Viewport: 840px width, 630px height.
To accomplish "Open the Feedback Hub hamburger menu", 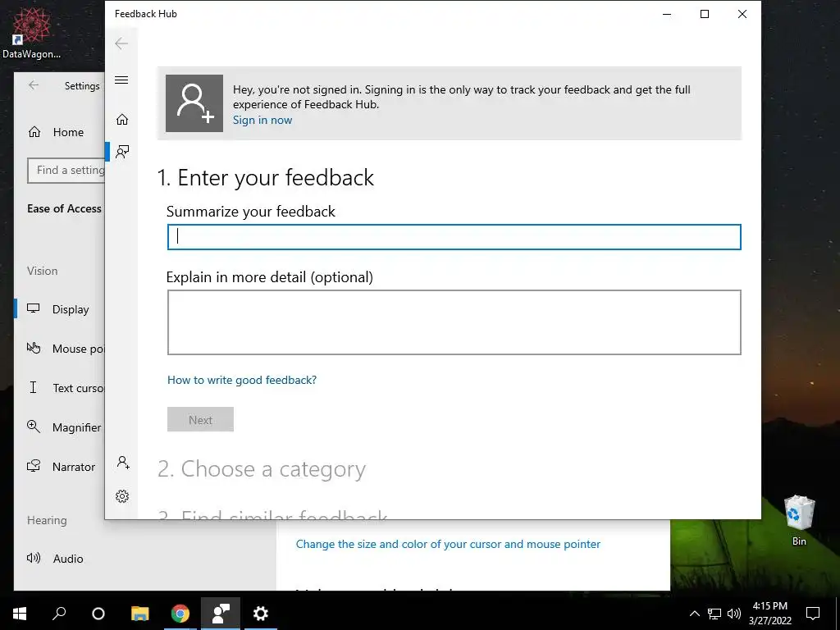I will (x=121, y=80).
